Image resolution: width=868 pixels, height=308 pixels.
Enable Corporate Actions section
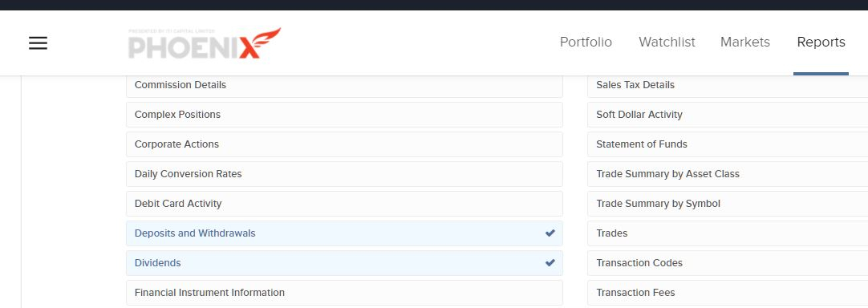point(344,144)
